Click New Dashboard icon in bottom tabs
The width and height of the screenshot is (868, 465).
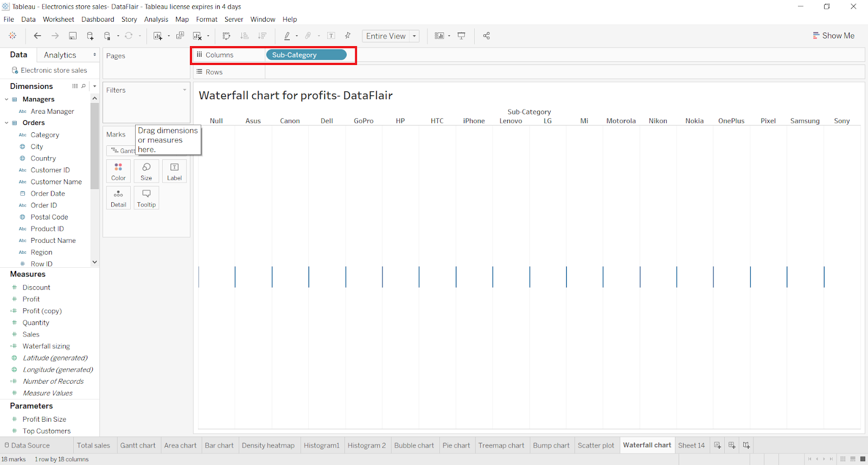point(732,445)
